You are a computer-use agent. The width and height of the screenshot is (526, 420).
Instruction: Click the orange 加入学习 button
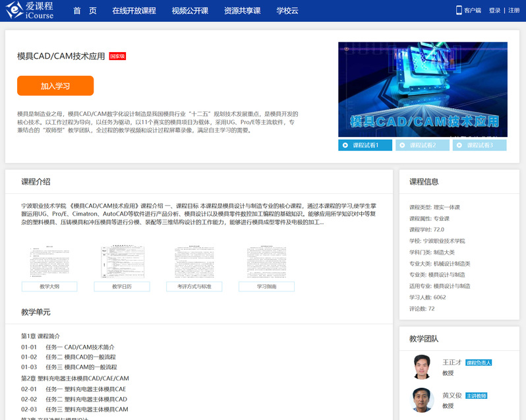[55, 86]
